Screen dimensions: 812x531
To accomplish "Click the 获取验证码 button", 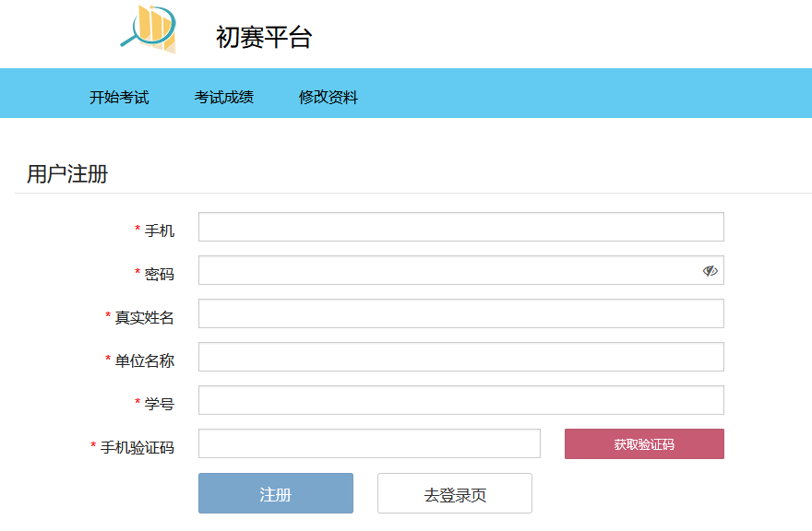I will pos(644,444).
